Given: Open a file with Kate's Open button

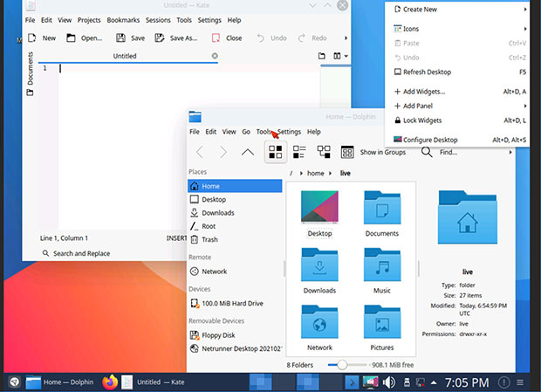Looking at the screenshot, I should (84, 38).
